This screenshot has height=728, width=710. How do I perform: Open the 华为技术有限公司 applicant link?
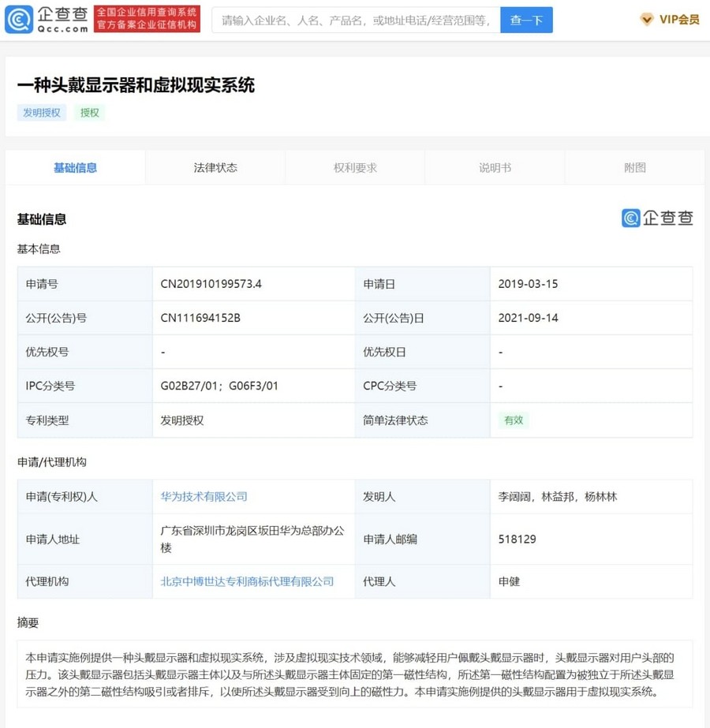coord(204,497)
